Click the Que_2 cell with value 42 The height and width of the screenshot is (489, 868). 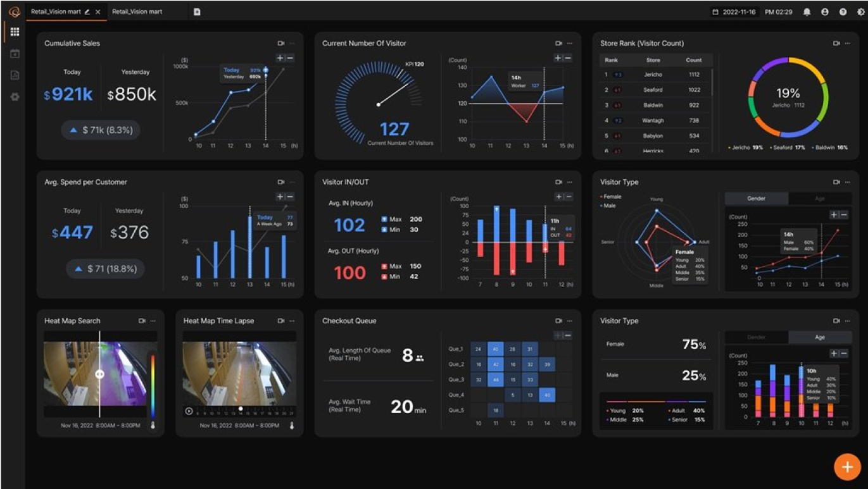[x=495, y=364]
